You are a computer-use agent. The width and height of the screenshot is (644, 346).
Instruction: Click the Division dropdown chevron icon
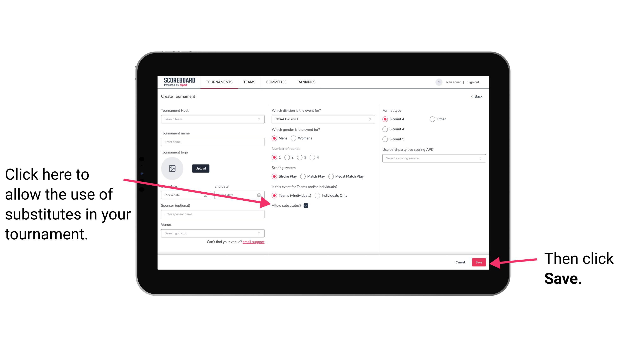(371, 119)
